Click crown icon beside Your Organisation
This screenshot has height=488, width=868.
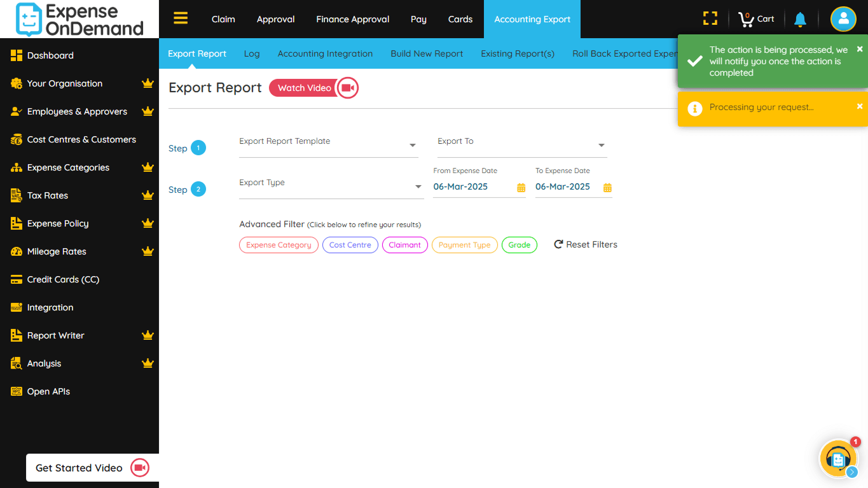point(148,83)
